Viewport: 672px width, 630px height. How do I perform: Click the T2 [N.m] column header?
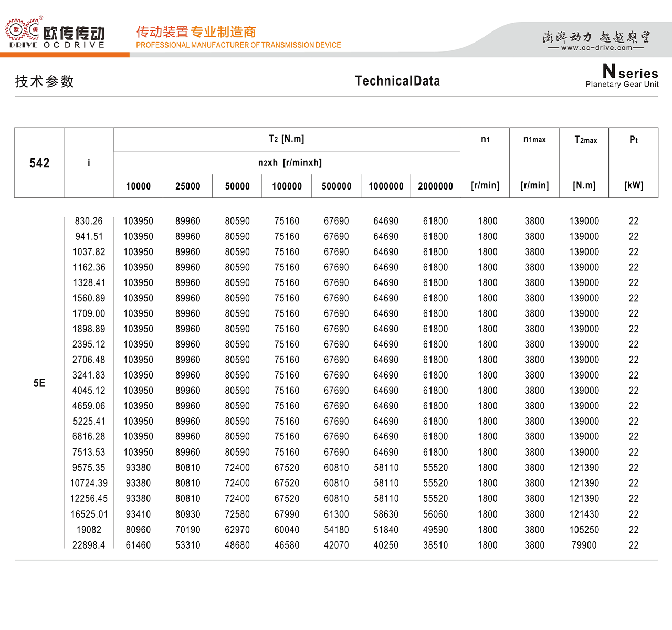[x=287, y=139]
